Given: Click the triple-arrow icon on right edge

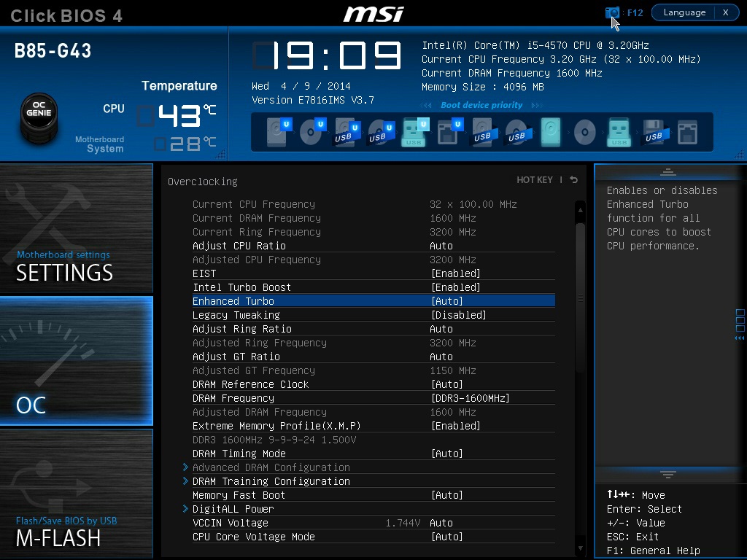Looking at the screenshot, I should pyautogui.click(x=740, y=338).
